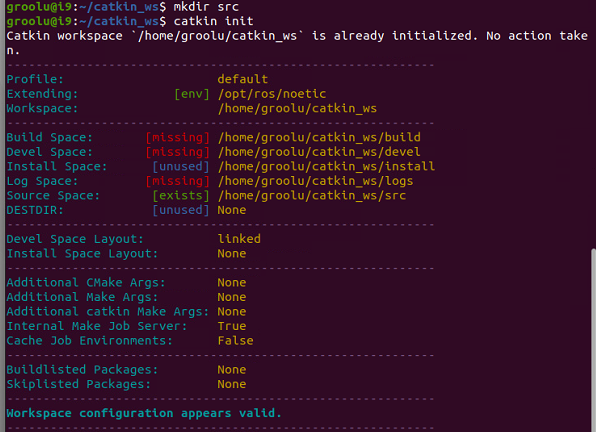This screenshot has width=596, height=432.
Task: Click 'Workspace configuration appears valid.' line
Action: point(144,413)
